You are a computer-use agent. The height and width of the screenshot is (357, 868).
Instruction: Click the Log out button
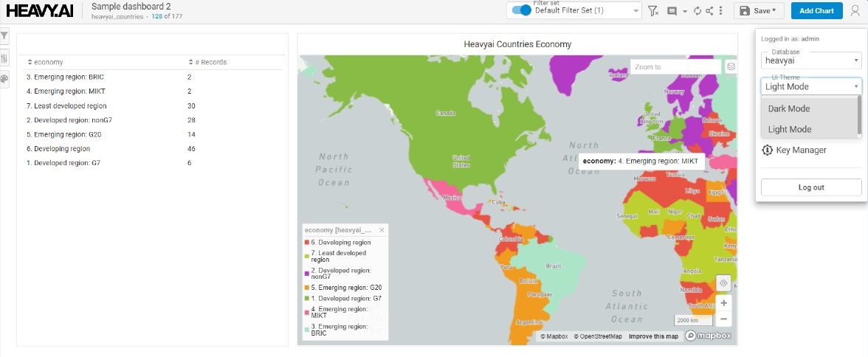click(x=811, y=187)
